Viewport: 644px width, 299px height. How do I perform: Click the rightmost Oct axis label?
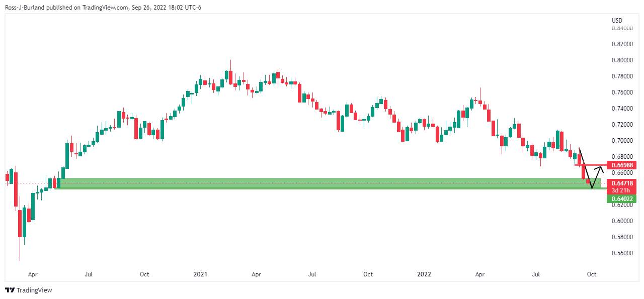[x=592, y=274]
